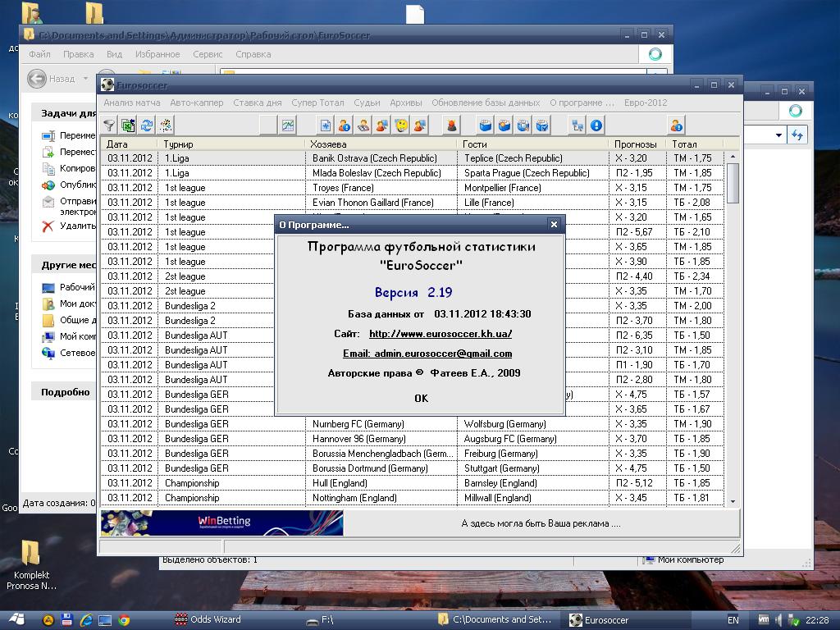This screenshot has height=630, width=840.
Task: Open the Супер Тотал menu
Action: (x=317, y=103)
